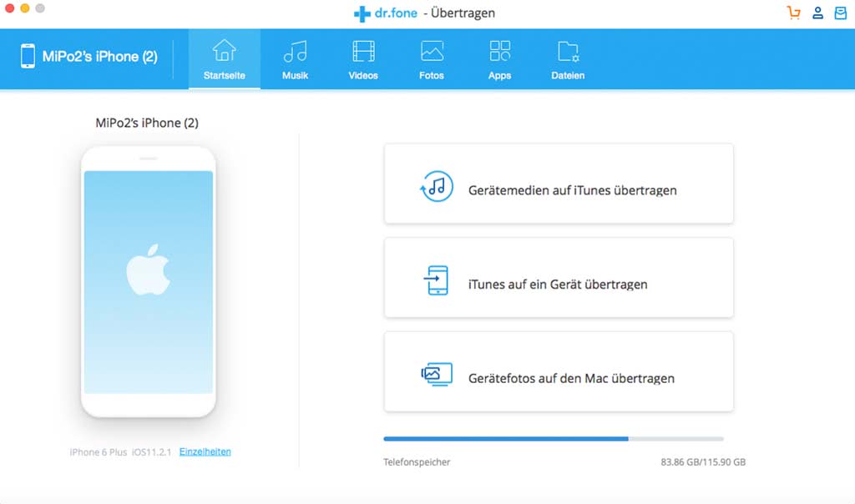Open the Apps section icon
The width and height of the screenshot is (855, 504).
[x=498, y=52]
